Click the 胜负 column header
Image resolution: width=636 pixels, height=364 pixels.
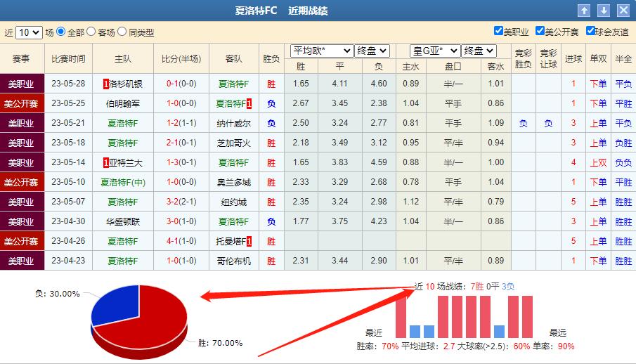pyautogui.click(x=271, y=59)
